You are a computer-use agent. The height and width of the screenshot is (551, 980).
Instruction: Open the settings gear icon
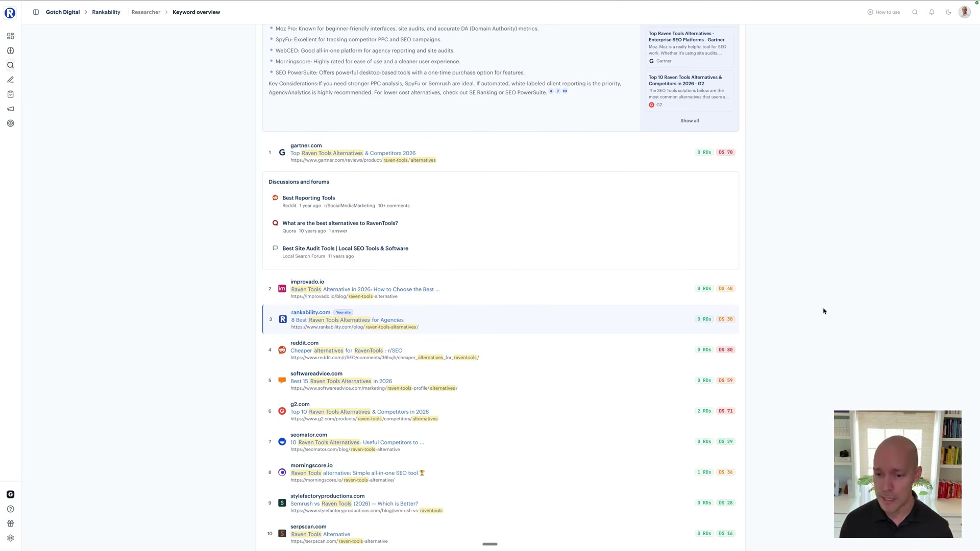click(x=10, y=538)
